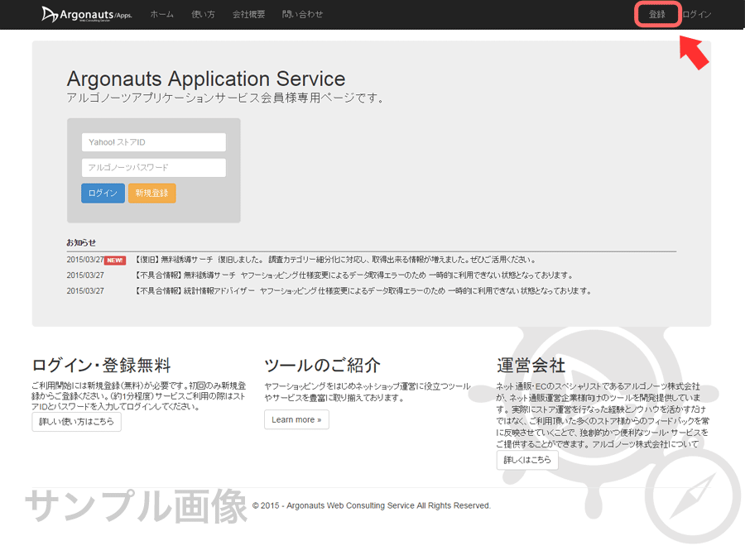Screen dimensions: 745x560
Task: Click the ツールのご紹介 heading
Action: 322,366
